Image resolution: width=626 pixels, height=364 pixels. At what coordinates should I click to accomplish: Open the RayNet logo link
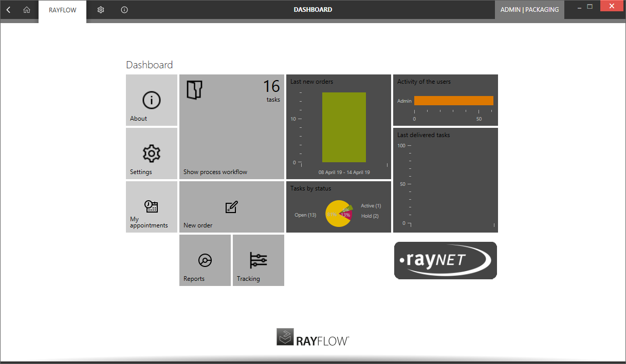(445, 260)
